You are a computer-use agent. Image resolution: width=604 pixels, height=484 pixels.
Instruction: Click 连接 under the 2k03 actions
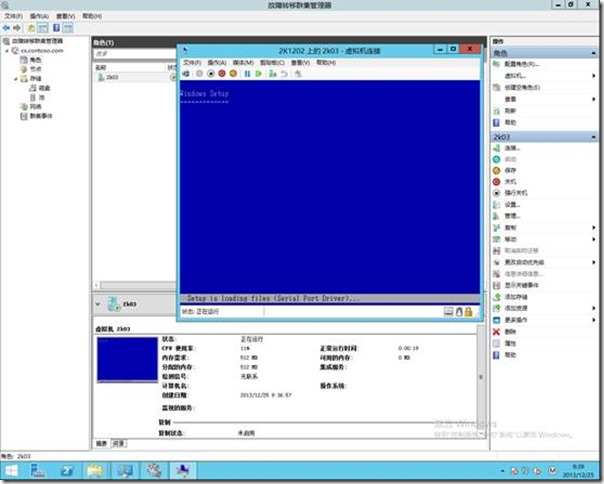click(x=512, y=148)
